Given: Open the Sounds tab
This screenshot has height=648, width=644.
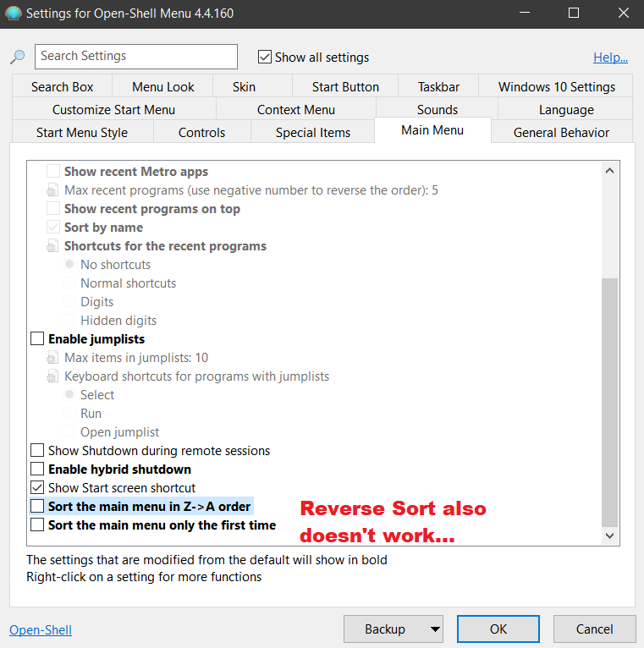Looking at the screenshot, I should 438,109.
